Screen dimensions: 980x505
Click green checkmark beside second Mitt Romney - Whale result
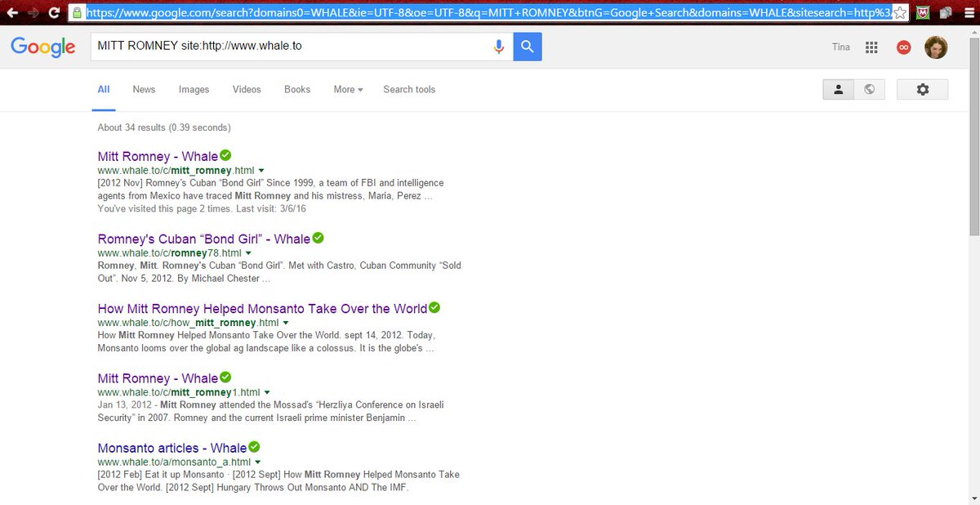coord(225,377)
